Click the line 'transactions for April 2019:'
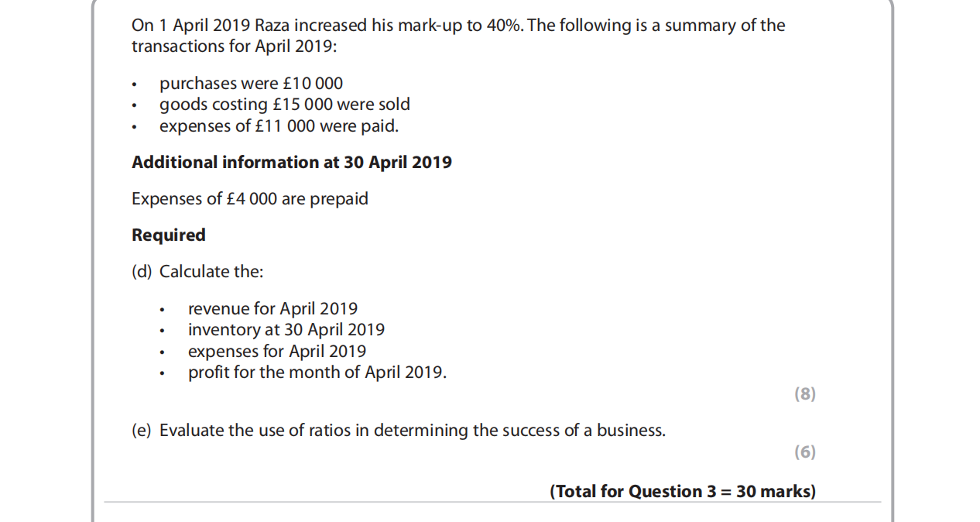 [234, 46]
